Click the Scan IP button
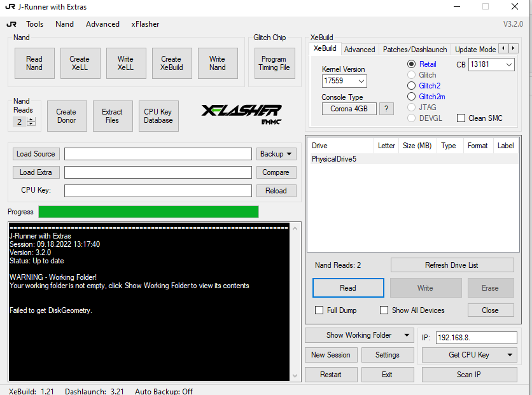 pos(469,374)
